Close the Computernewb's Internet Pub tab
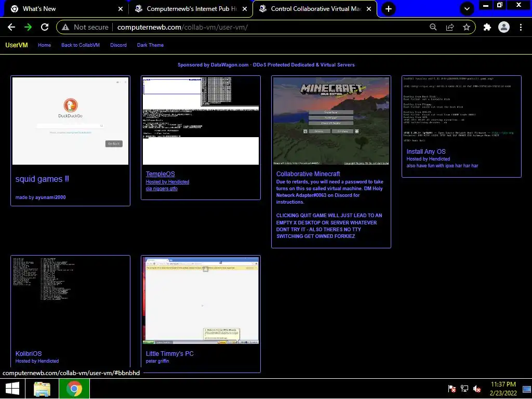Image resolution: width=532 pixels, height=399 pixels. 245,9
